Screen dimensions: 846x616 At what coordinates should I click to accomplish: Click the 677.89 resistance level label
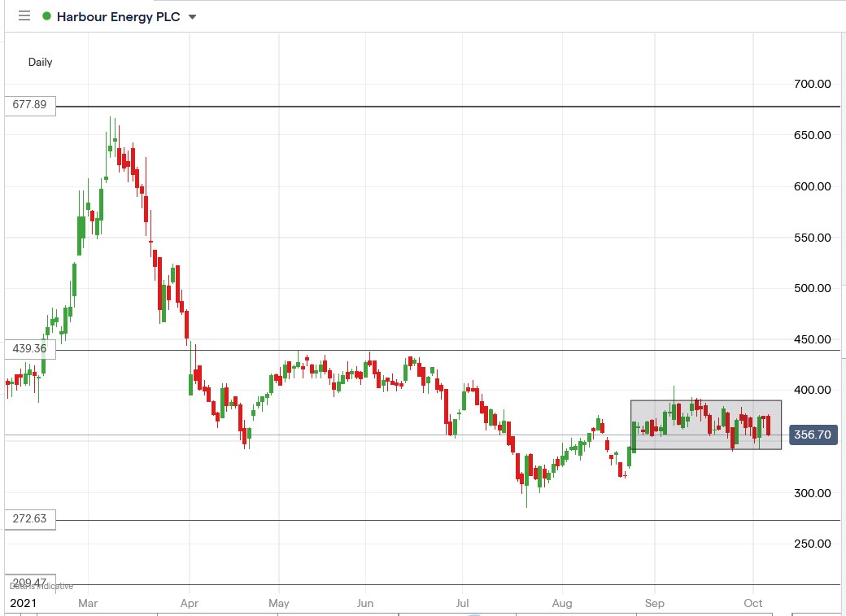(x=30, y=104)
